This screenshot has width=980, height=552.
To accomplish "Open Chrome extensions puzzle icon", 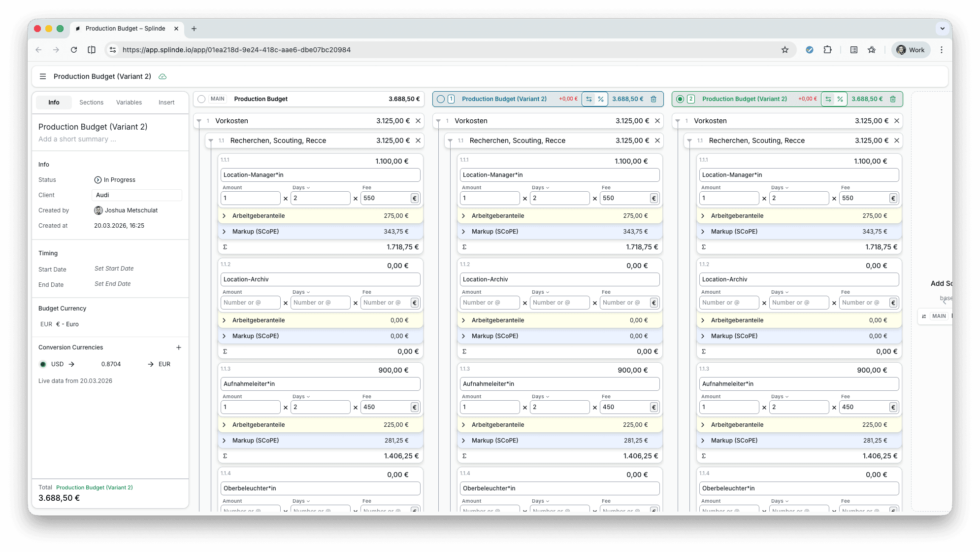I will pos(827,50).
